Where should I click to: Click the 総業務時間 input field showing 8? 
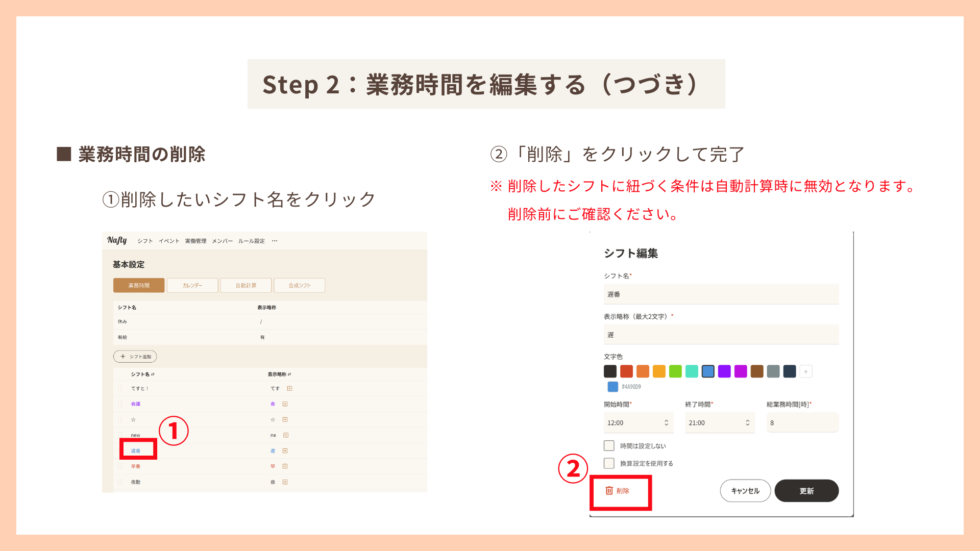click(802, 422)
